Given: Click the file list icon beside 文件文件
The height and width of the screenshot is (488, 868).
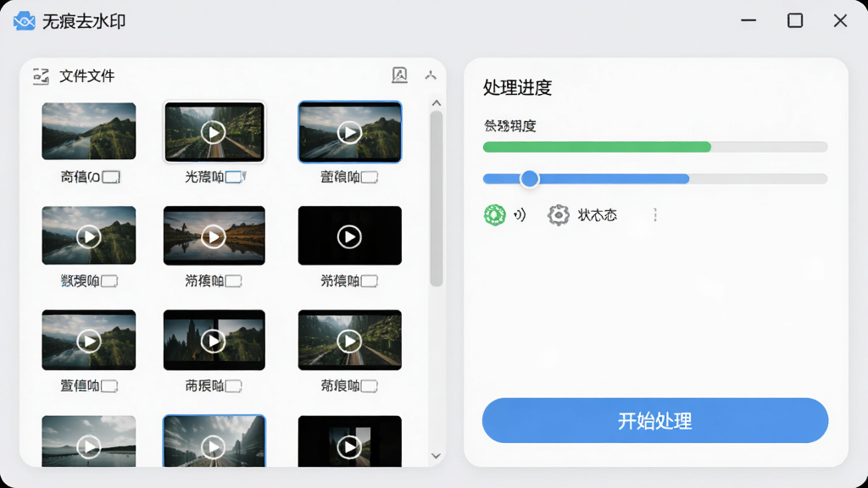Looking at the screenshot, I should 41,76.
